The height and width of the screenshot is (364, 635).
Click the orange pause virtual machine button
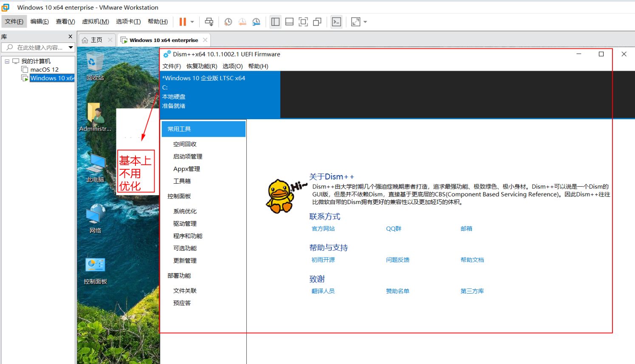[183, 22]
